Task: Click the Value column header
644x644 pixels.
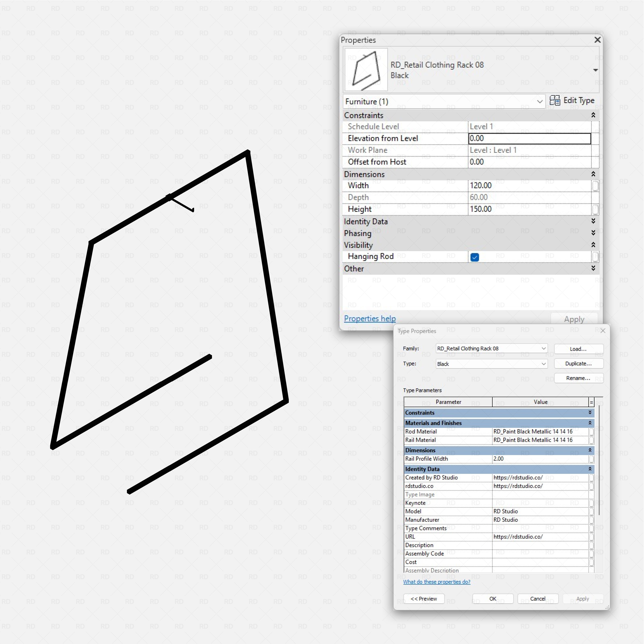Action: (540, 402)
